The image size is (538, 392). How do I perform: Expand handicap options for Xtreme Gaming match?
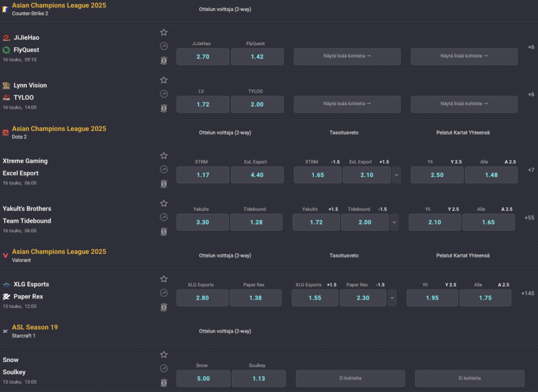tap(396, 174)
